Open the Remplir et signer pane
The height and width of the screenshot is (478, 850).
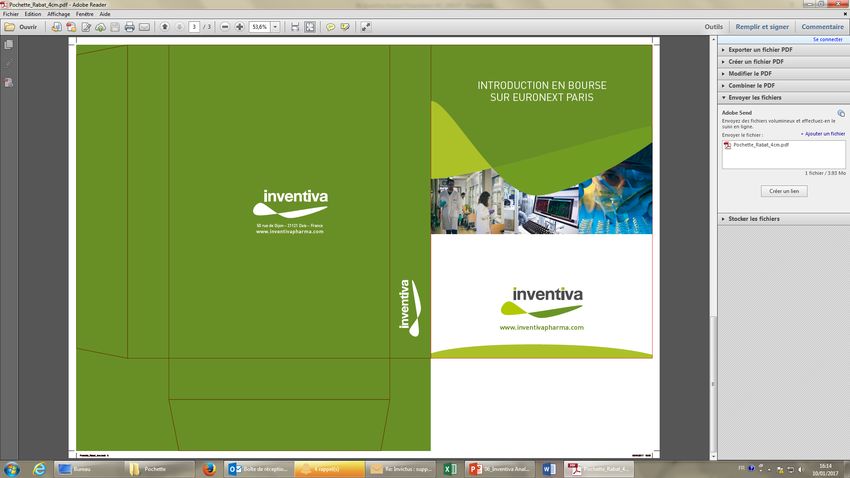762,27
